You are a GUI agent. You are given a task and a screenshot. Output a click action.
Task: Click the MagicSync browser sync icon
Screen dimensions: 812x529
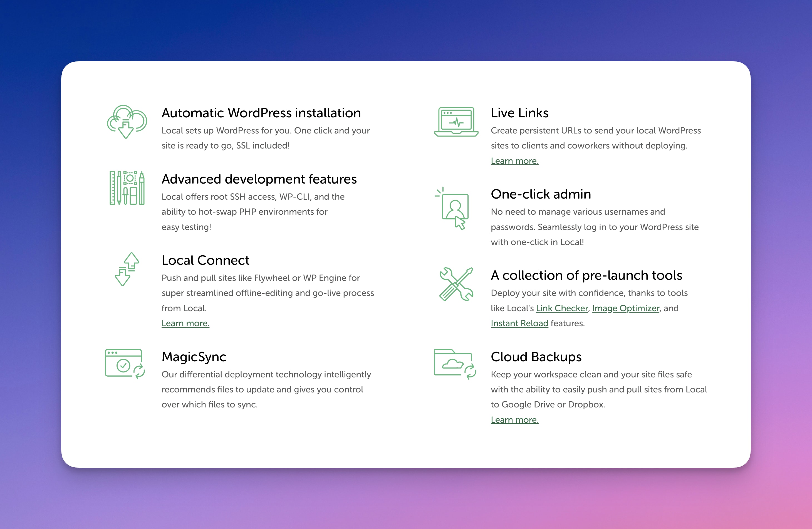(x=125, y=364)
